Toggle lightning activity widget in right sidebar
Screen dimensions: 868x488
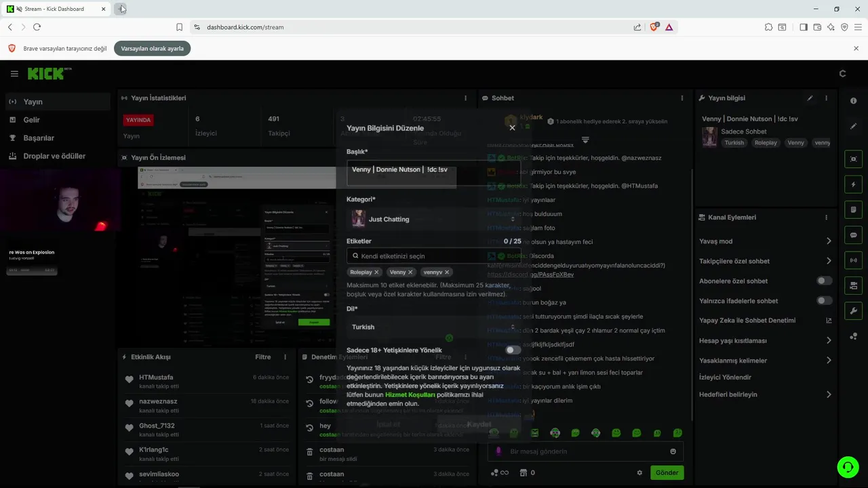853,184
